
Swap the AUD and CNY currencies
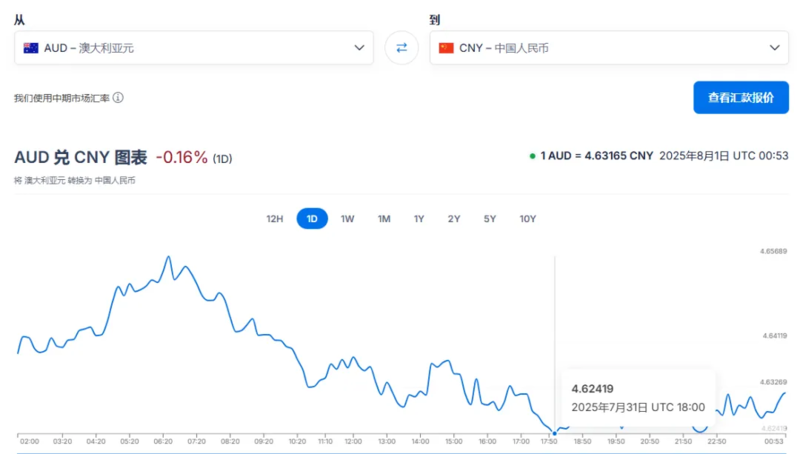[x=402, y=47]
